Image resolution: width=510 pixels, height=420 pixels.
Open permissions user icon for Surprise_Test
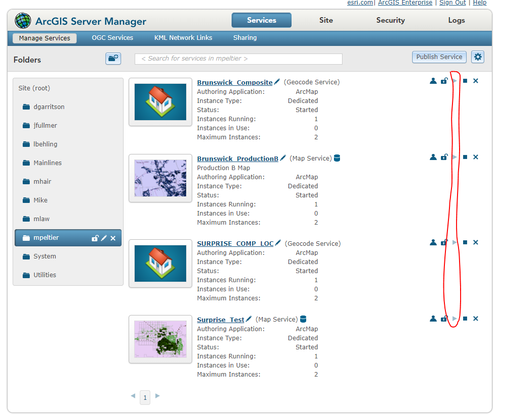[433, 319]
